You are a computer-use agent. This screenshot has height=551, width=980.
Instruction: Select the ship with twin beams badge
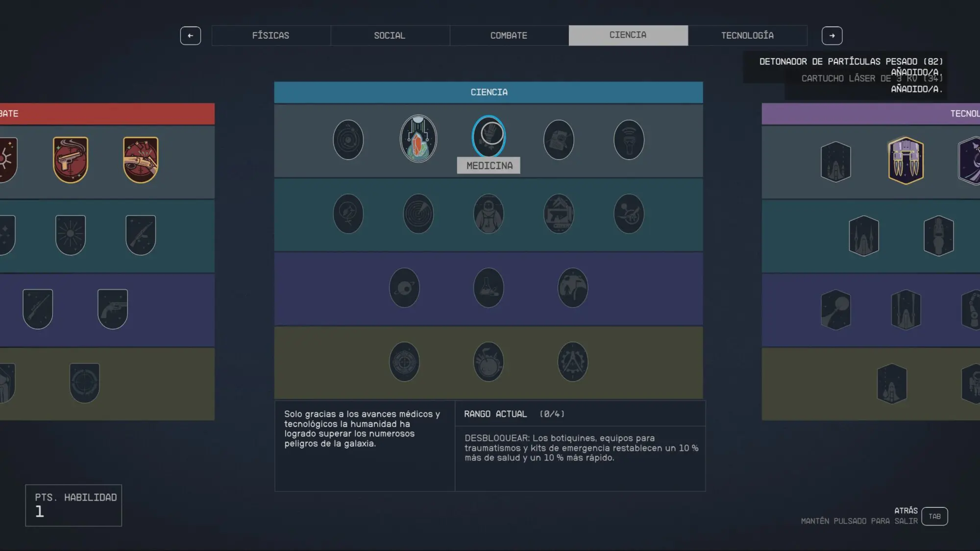point(906,310)
